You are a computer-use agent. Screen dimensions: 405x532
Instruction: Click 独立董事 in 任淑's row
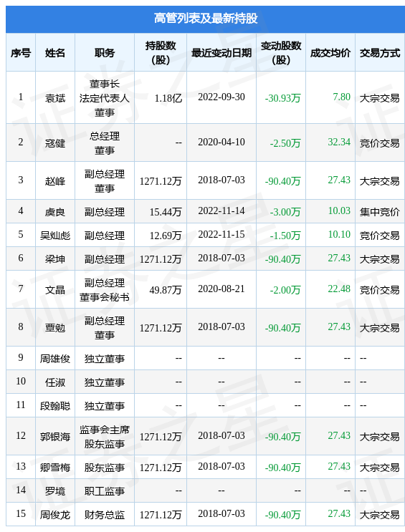105,382
